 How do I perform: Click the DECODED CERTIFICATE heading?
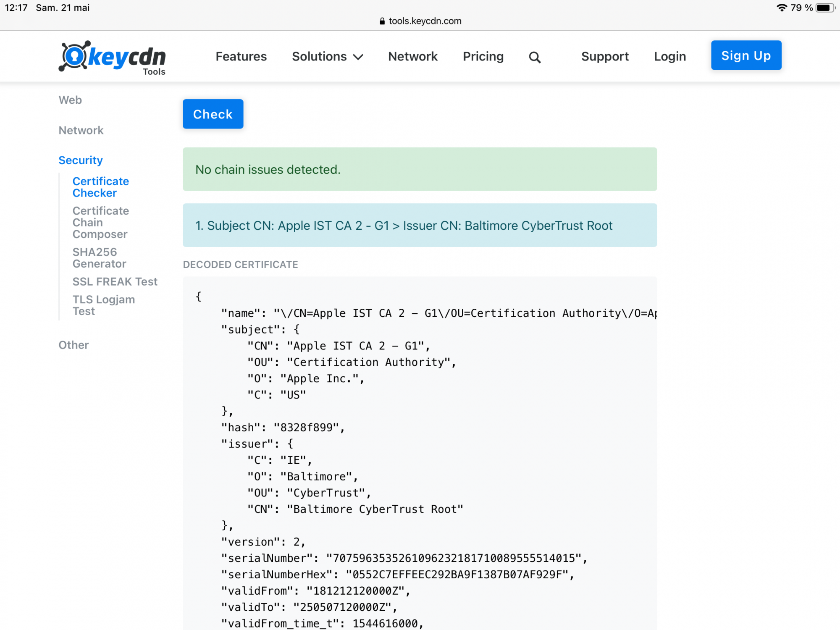pyautogui.click(x=240, y=264)
